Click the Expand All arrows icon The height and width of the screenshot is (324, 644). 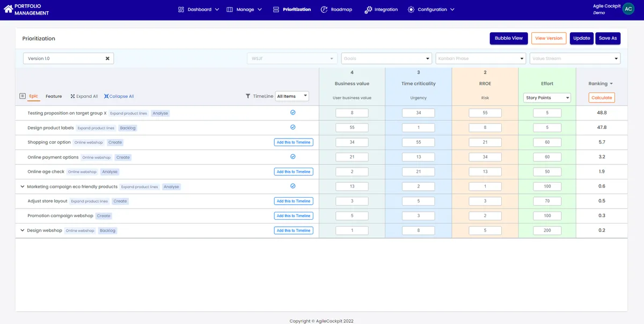pos(72,96)
